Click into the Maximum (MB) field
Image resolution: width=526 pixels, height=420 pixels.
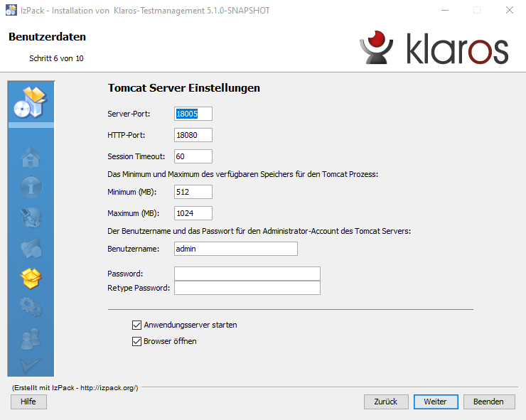(x=193, y=213)
